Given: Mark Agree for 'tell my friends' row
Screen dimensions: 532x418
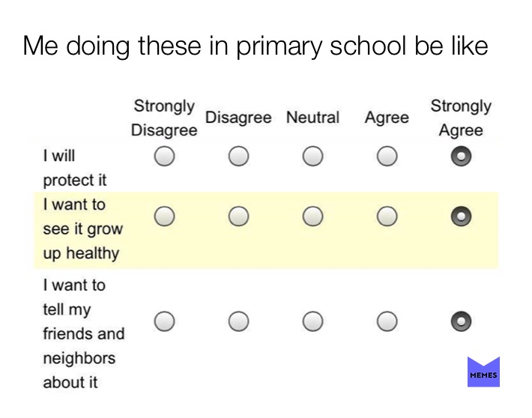Looking at the screenshot, I should (x=387, y=321).
